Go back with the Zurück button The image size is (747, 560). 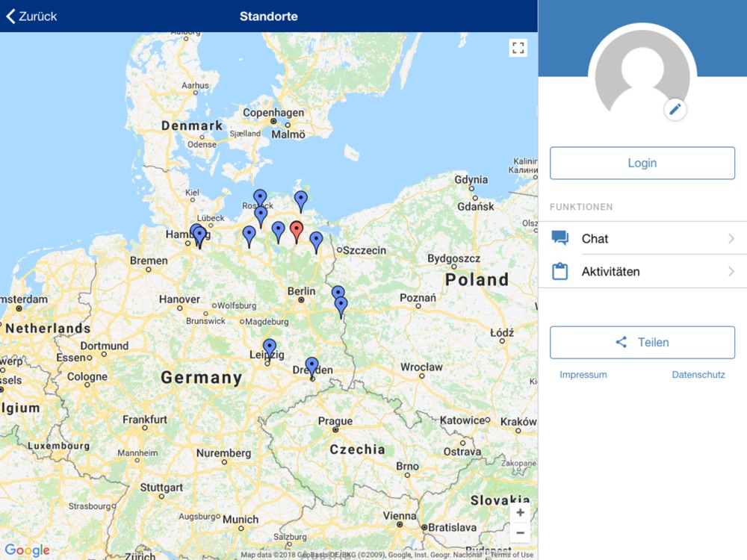click(31, 16)
